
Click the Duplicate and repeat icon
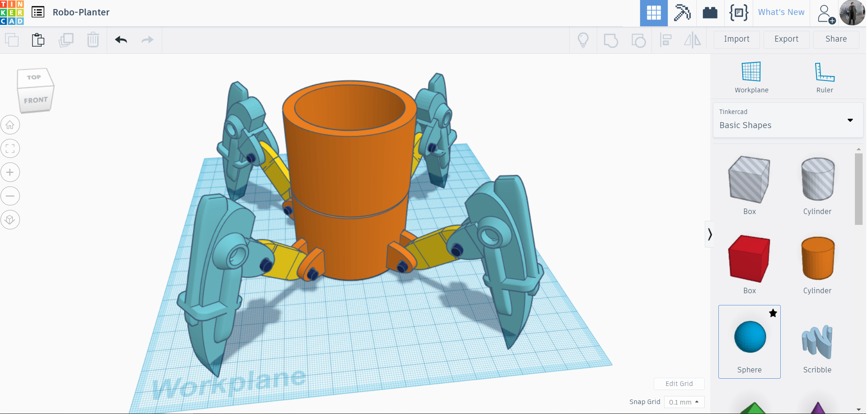point(66,40)
